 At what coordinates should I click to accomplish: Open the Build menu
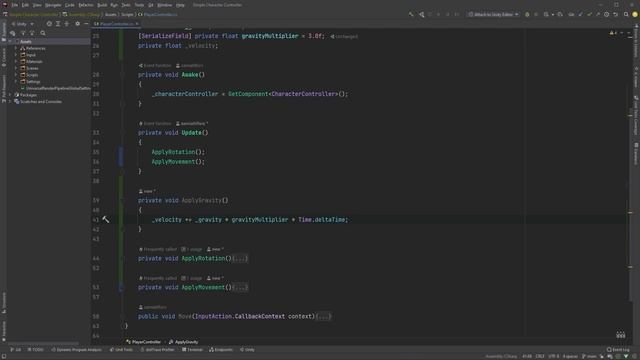click(102, 5)
